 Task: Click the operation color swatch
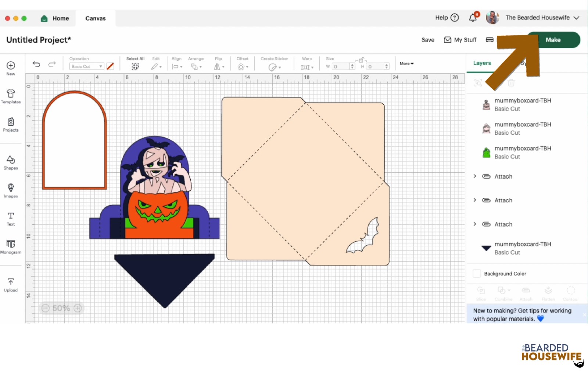110,66
